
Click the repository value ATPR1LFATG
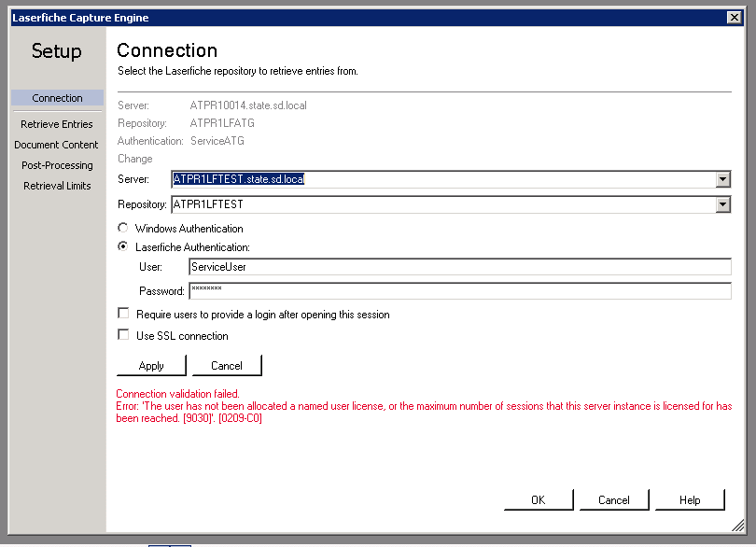[x=222, y=123]
